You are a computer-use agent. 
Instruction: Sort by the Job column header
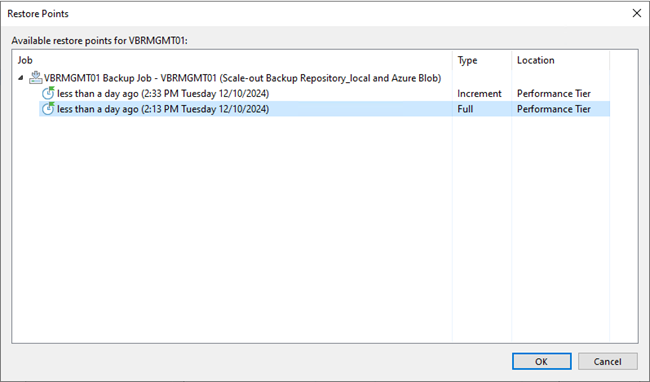coord(232,60)
